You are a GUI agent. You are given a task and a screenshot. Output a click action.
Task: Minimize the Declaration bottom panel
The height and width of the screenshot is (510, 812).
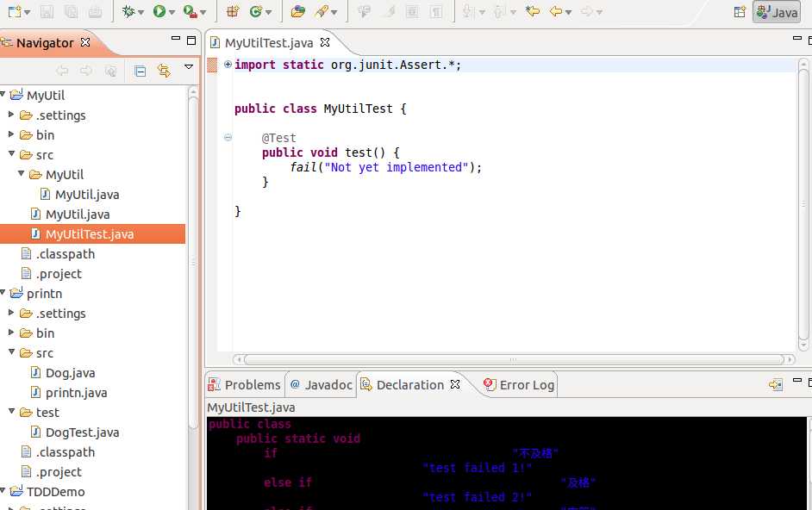(797, 381)
